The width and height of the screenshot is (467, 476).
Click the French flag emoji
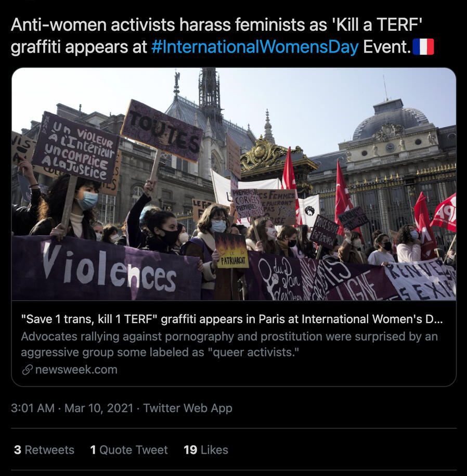tap(423, 47)
